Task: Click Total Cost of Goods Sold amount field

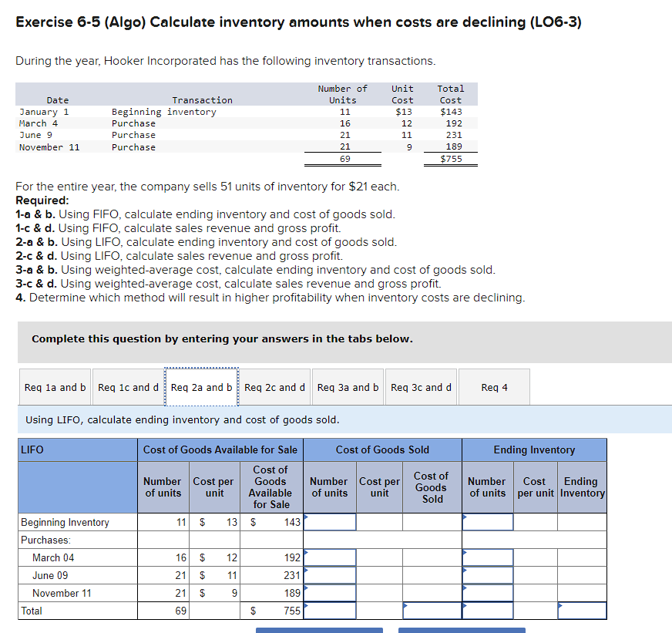Action: coord(431,610)
